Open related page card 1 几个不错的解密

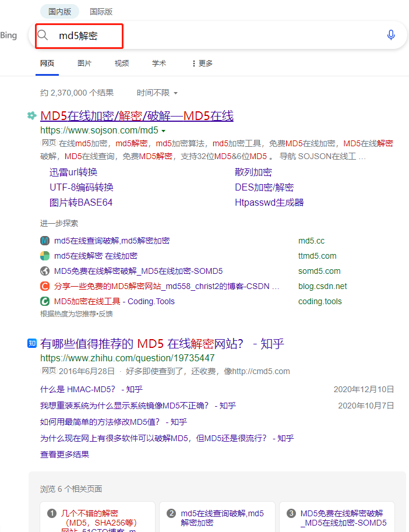pyautogui.click(x=98, y=517)
